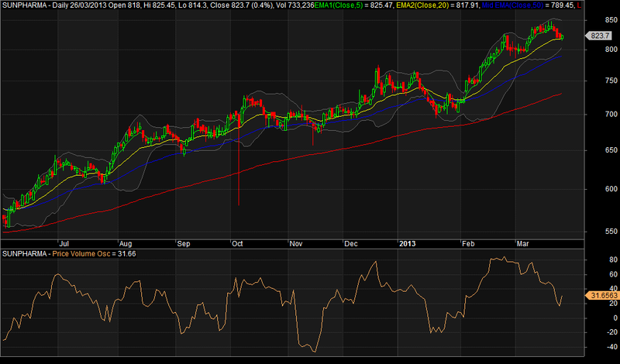The height and width of the screenshot is (364, 620).
Task: Click the 2013 year label on time axis
Action: click(x=408, y=243)
